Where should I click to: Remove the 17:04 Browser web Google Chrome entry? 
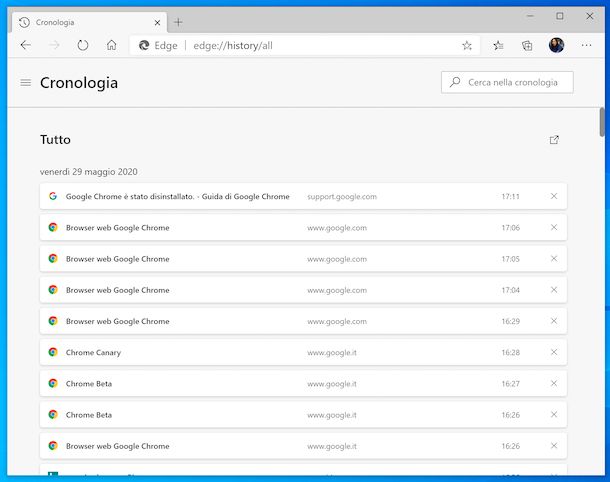click(554, 290)
